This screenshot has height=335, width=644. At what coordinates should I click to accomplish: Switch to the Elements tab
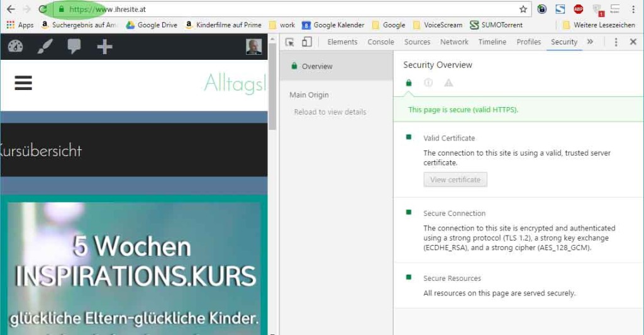[x=342, y=42]
